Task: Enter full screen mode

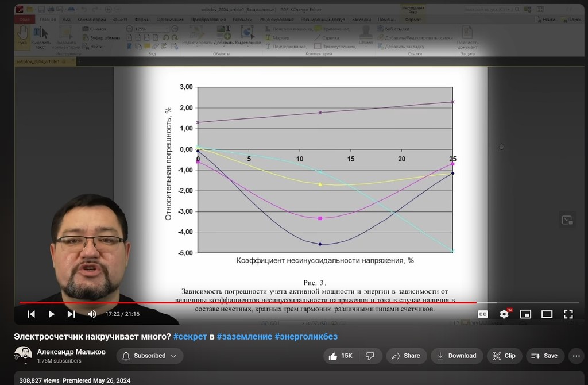Action: (x=568, y=314)
